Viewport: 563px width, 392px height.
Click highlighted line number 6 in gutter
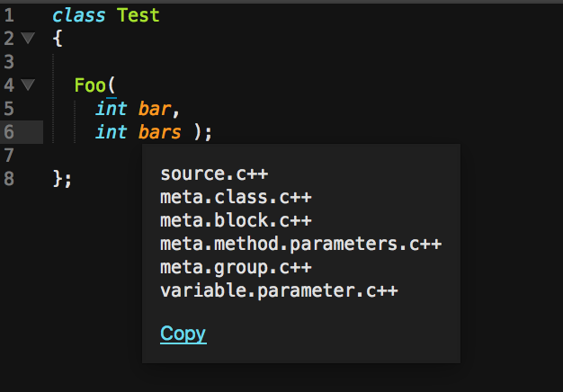click(x=9, y=132)
